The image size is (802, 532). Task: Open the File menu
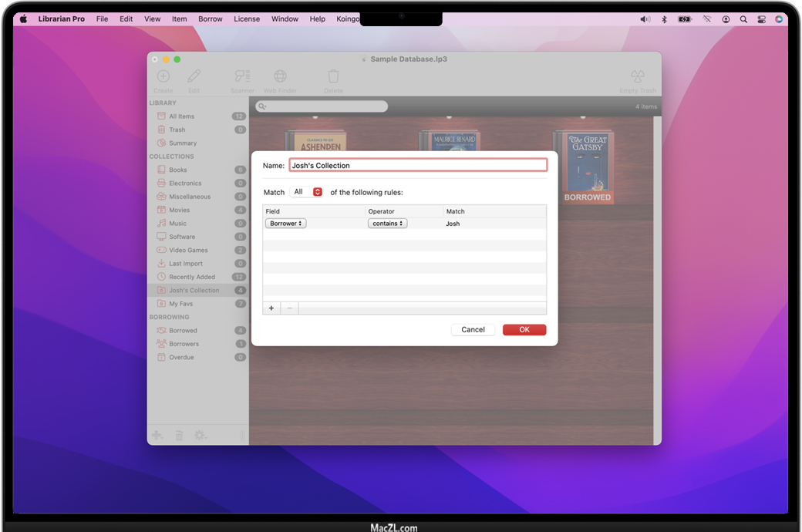coord(103,19)
